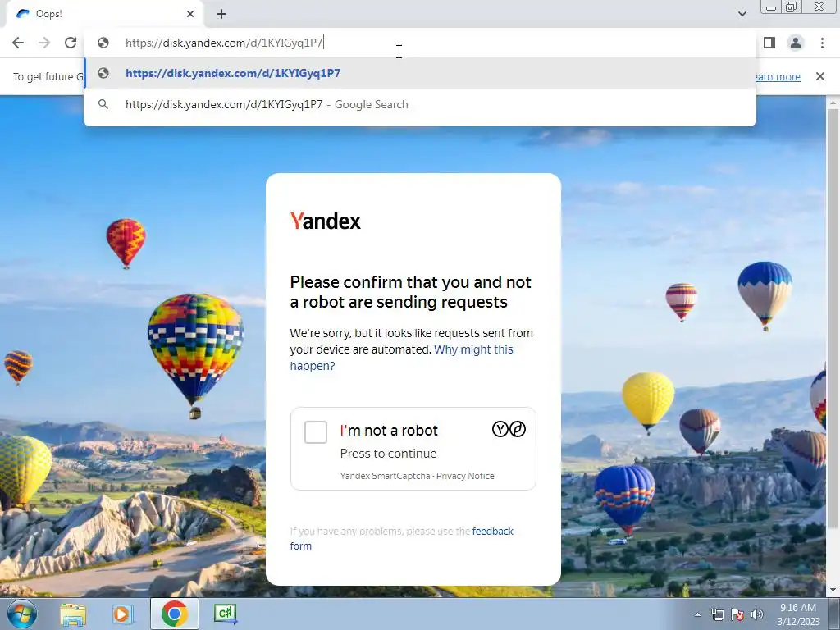840x630 pixels.
Task: Open the Windows Start menu
Action: [21, 614]
